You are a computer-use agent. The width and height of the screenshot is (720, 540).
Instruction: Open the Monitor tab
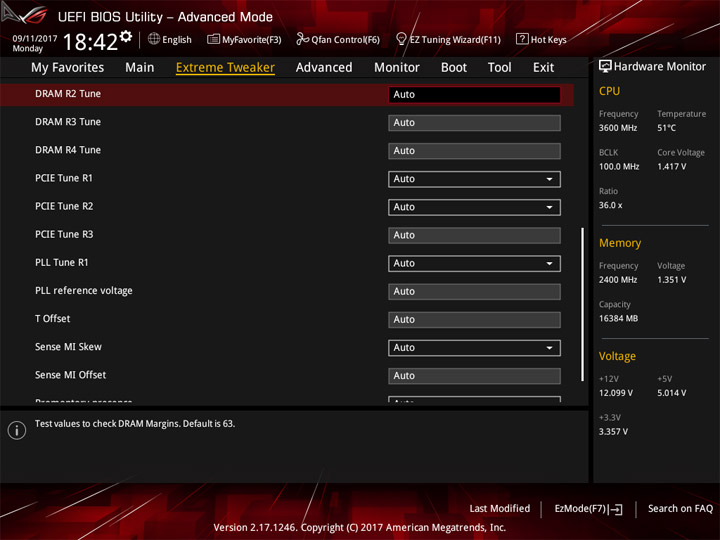click(397, 68)
